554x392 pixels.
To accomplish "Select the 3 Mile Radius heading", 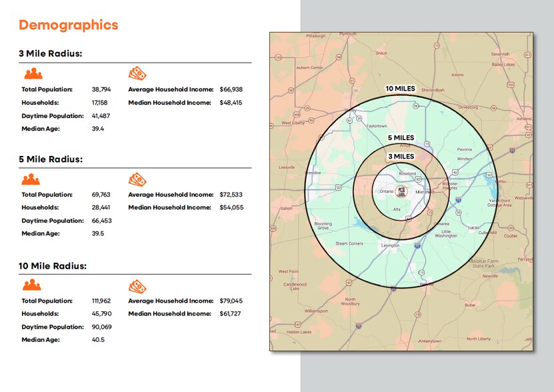I will [x=51, y=53].
